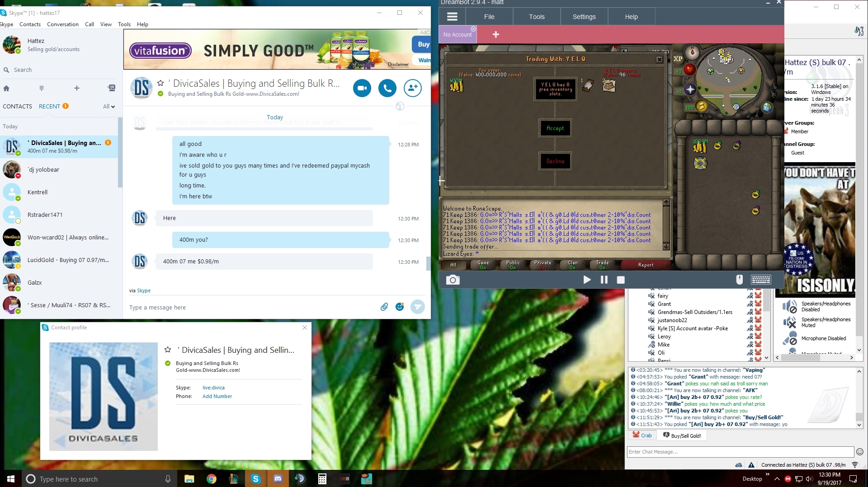Click the add people to conversation icon
This screenshot has width=868, height=487.
tap(412, 88)
